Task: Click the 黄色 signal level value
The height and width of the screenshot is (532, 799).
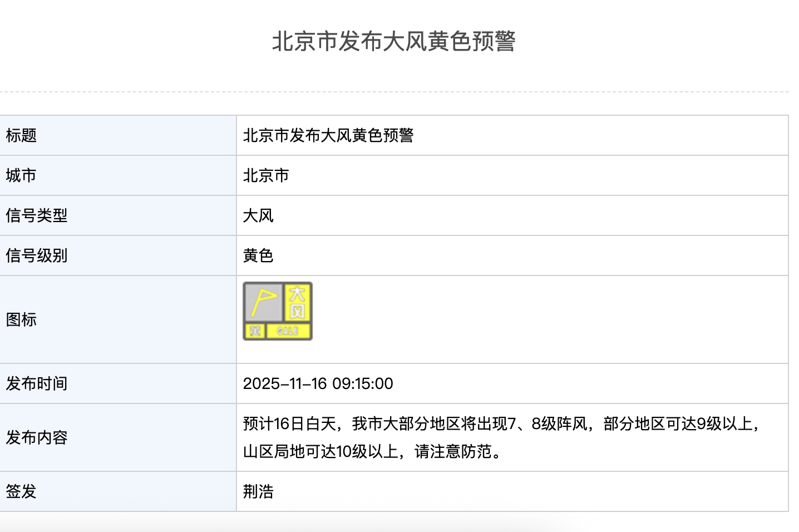Action: point(258,255)
